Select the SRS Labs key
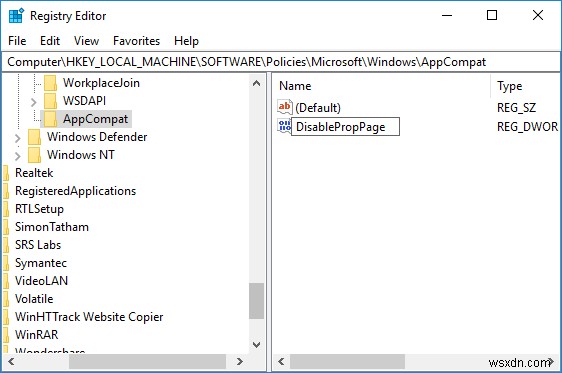This screenshot has width=562, height=373. coord(38,245)
